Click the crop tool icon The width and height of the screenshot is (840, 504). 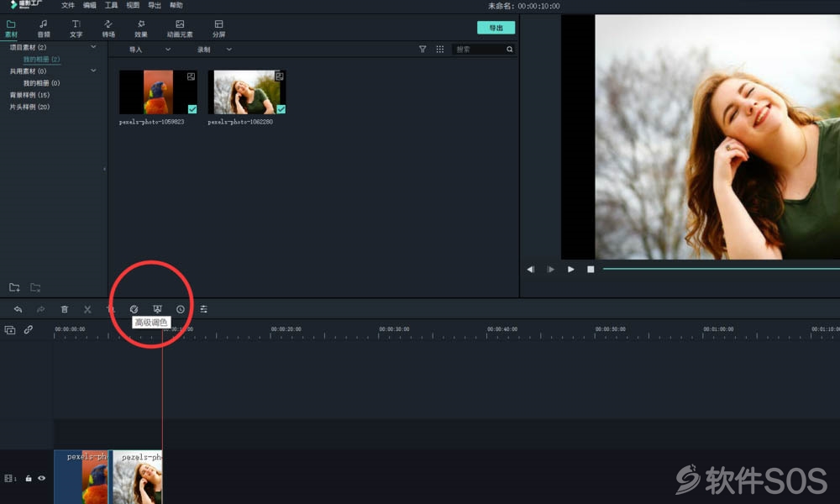click(x=110, y=309)
